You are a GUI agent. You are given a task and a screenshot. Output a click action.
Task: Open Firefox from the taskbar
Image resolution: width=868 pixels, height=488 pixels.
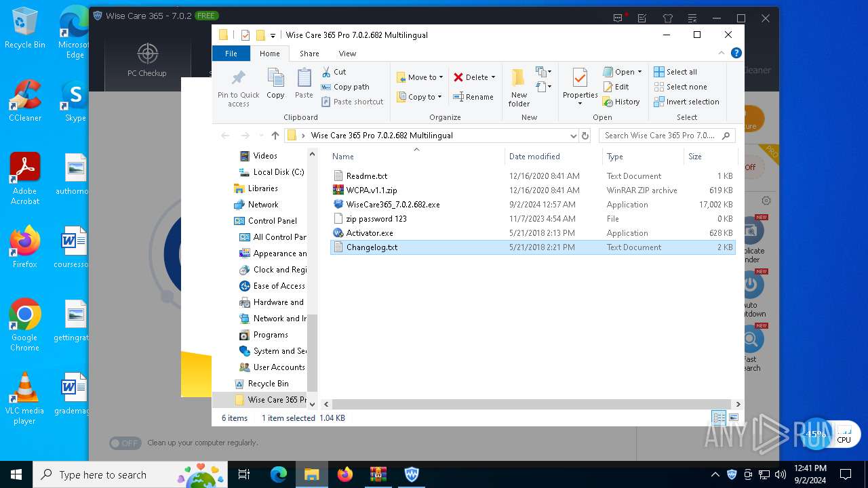[x=345, y=474]
